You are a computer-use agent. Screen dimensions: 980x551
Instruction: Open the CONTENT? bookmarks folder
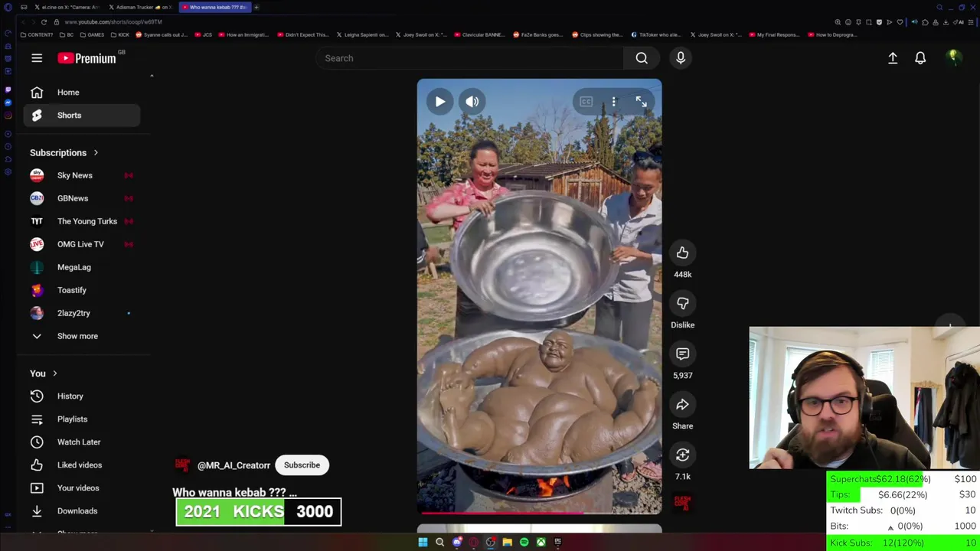pos(38,34)
